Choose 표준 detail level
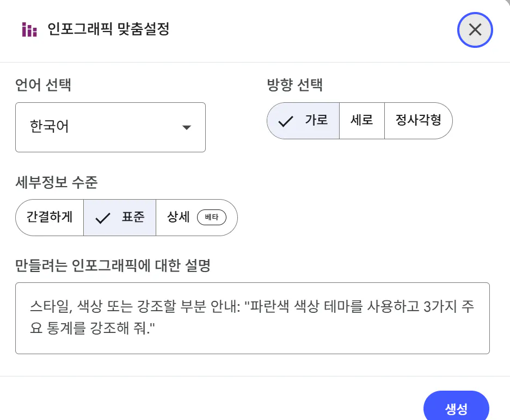 point(120,218)
